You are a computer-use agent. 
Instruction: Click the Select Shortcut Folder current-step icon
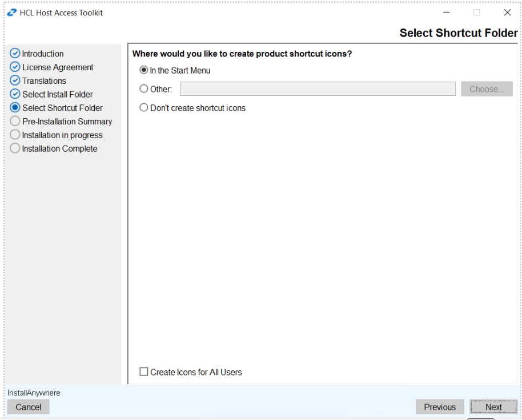15,108
